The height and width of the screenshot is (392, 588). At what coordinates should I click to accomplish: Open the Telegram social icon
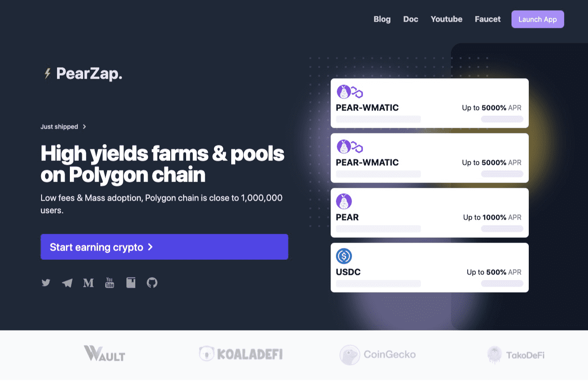pos(67,283)
